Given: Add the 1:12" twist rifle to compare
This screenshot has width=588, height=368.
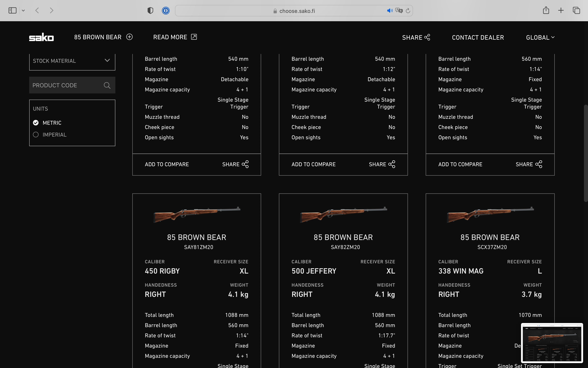Looking at the screenshot, I should [x=313, y=164].
